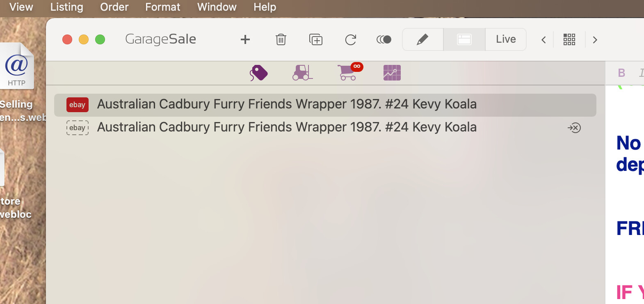The image size is (644, 304).
Task: Open the Reports chart section
Action: coord(392,73)
